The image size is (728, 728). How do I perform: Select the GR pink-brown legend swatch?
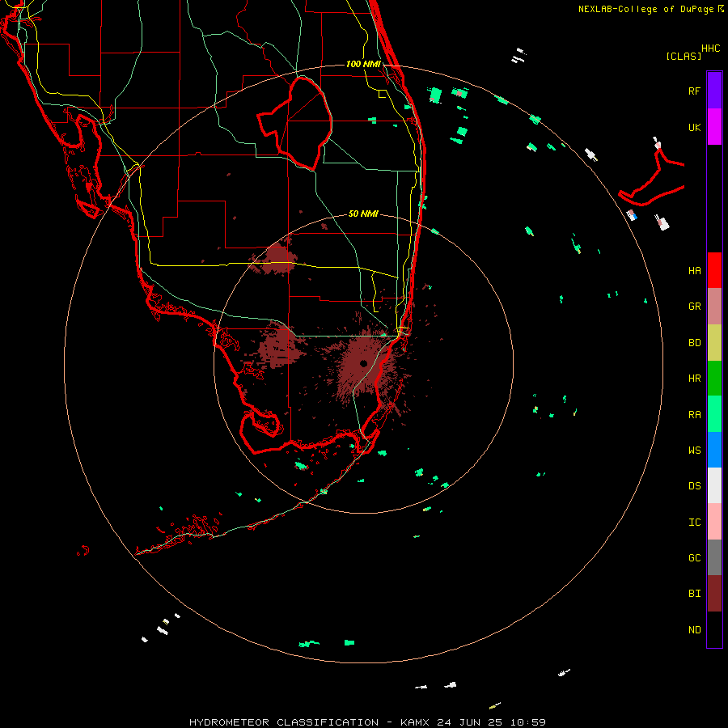714,307
